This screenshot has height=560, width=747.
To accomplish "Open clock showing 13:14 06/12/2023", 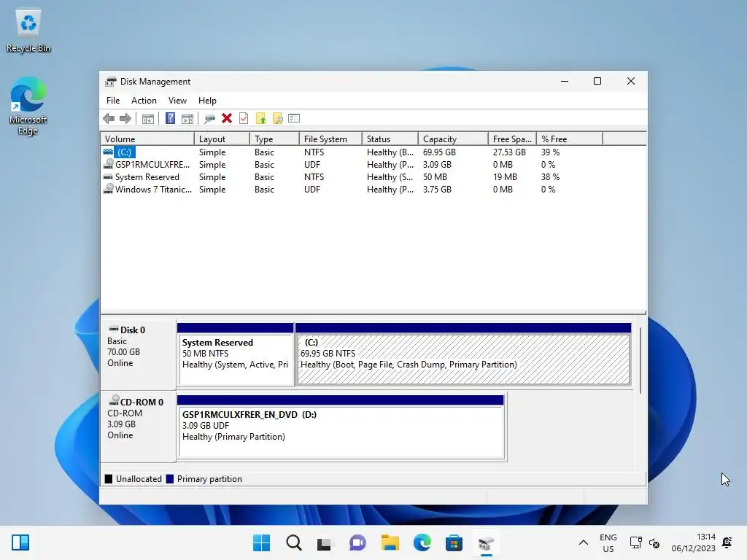I will coord(694,542).
